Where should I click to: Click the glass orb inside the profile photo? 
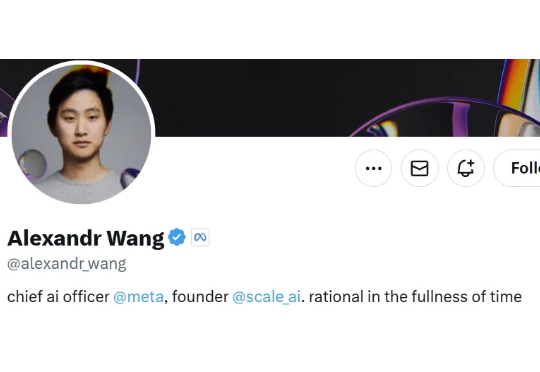click(x=33, y=164)
